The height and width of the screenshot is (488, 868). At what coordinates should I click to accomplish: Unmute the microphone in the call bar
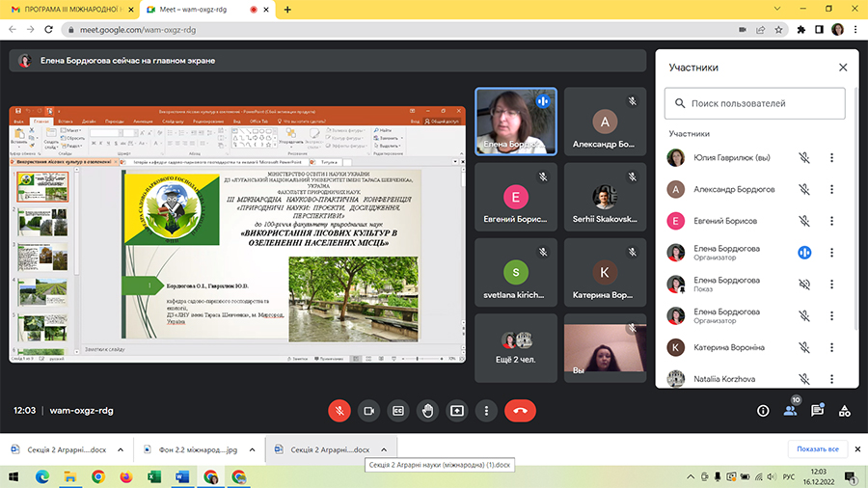point(339,410)
